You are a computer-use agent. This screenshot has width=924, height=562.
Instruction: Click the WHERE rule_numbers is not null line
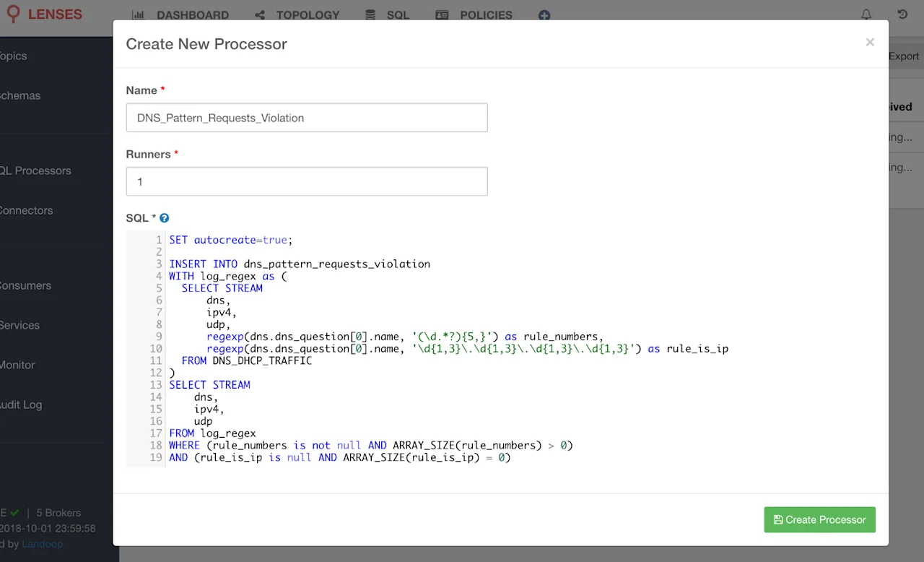[x=371, y=445]
